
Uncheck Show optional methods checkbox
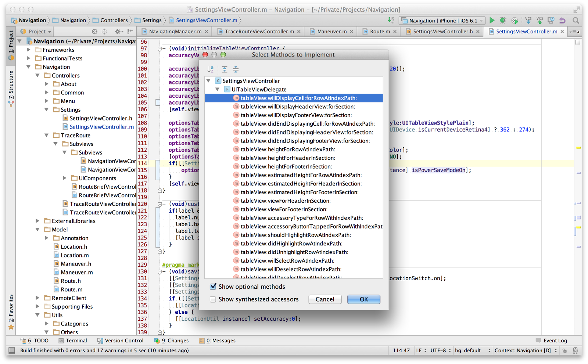pyautogui.click(x=213, y=286)
